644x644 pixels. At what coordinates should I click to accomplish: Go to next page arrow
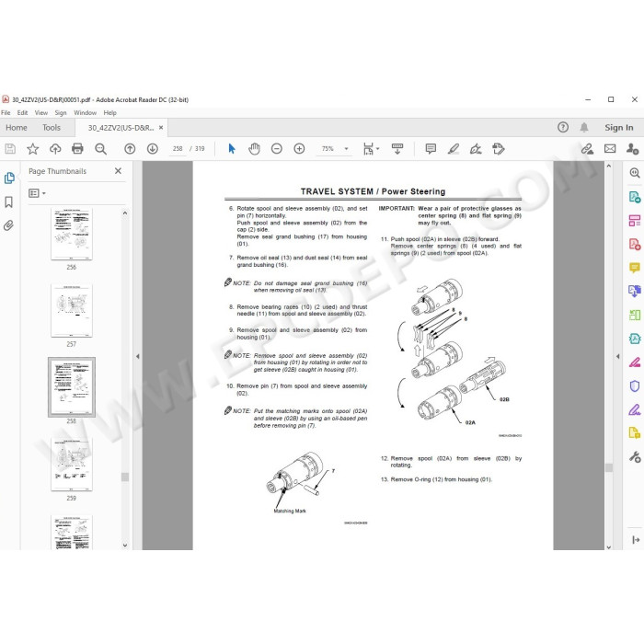click(x=153, y=149)
